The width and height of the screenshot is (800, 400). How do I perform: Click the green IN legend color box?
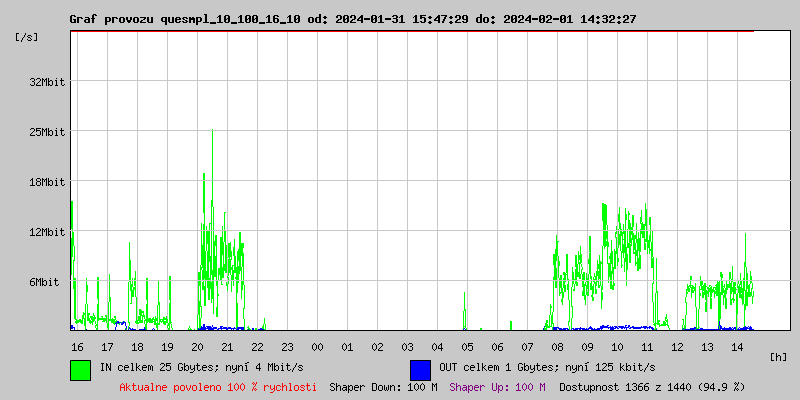(80, 369)
